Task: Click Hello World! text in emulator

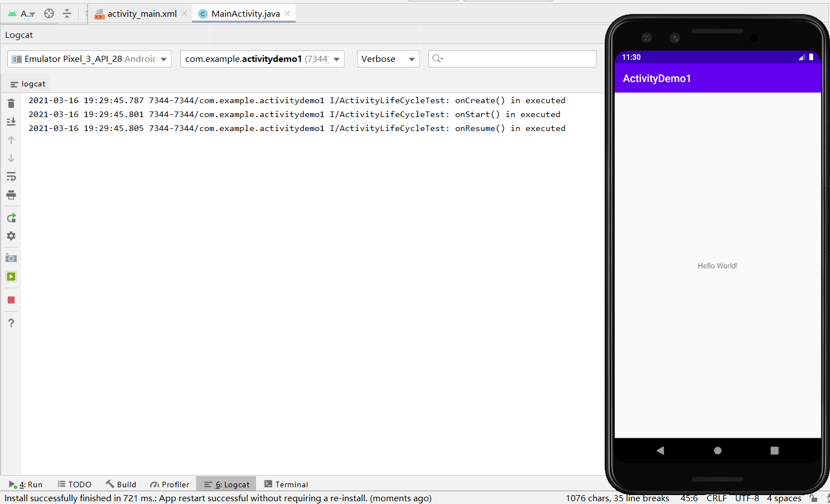Action: click(717, 266)
